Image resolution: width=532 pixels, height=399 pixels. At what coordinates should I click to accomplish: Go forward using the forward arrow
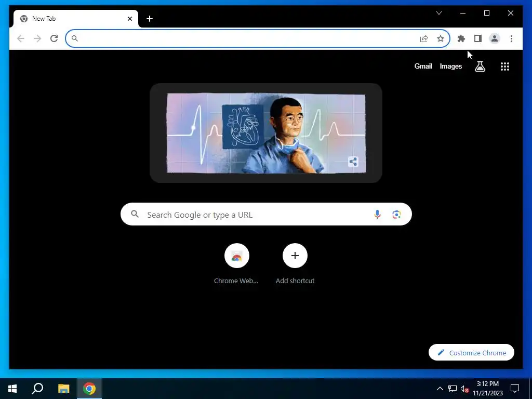[x=37, y=38]
